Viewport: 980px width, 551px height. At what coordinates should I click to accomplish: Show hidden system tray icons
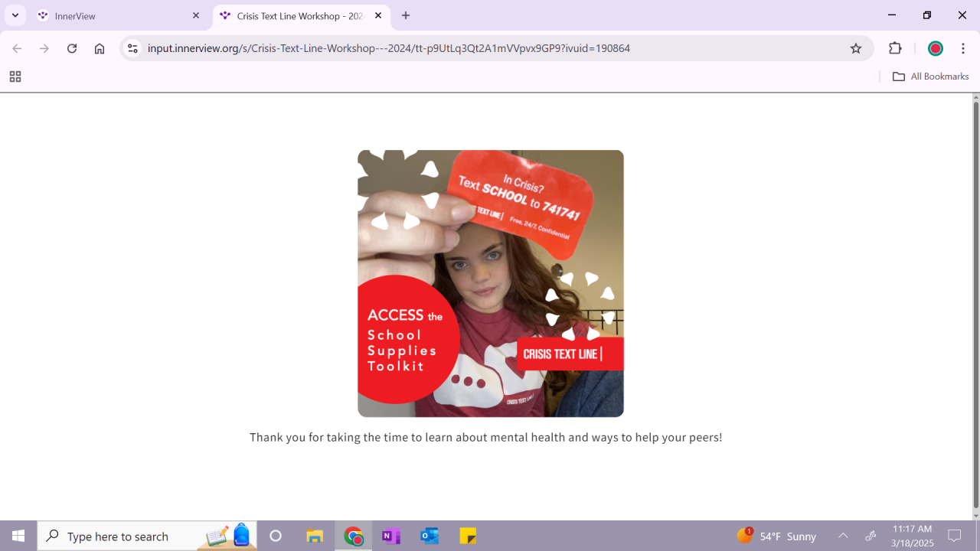coord(843,536)
